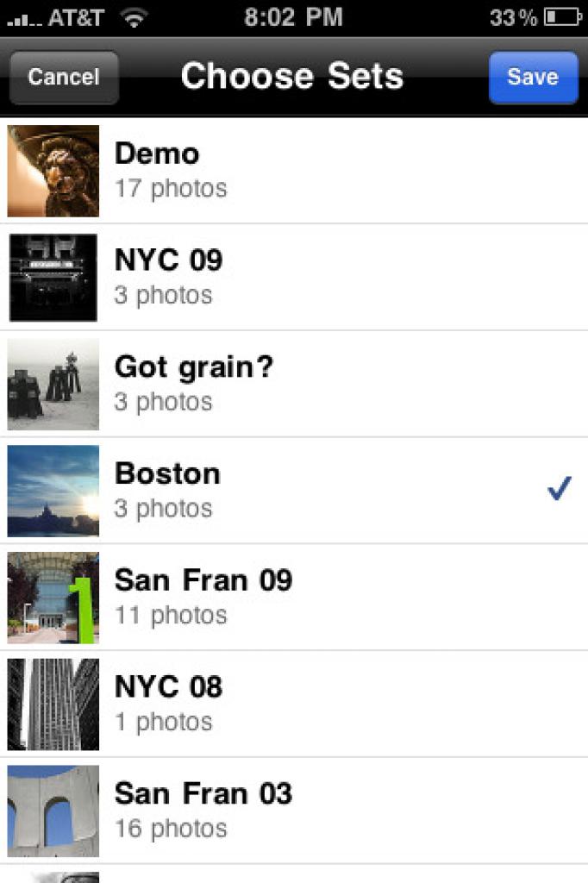588x883 pixels.
Task: Tap the NYC 09 dark building thumbnail
Action: (x=53, y=278)
